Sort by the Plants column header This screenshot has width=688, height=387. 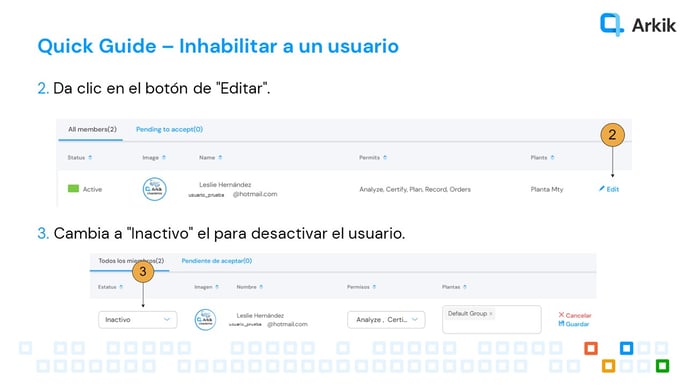542,158
